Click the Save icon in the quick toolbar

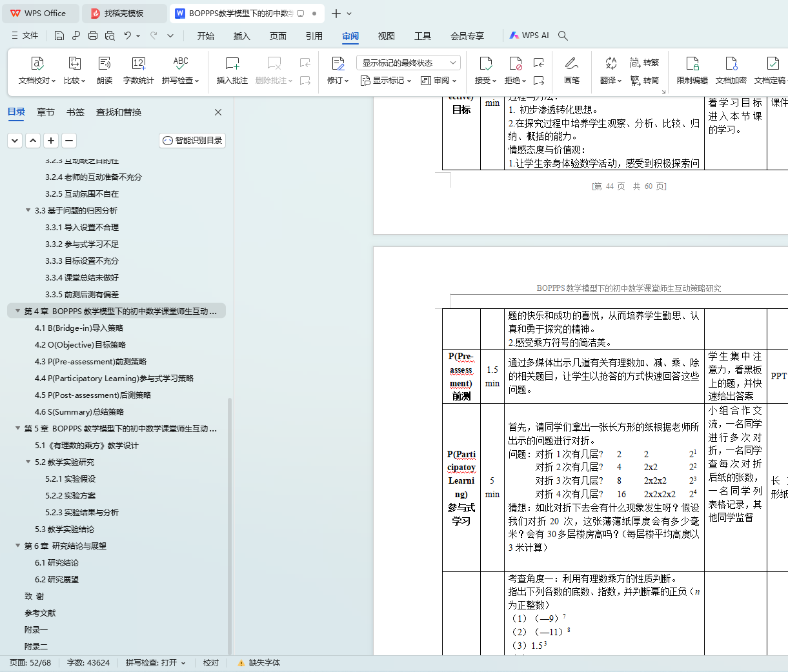tap(59, 35)
